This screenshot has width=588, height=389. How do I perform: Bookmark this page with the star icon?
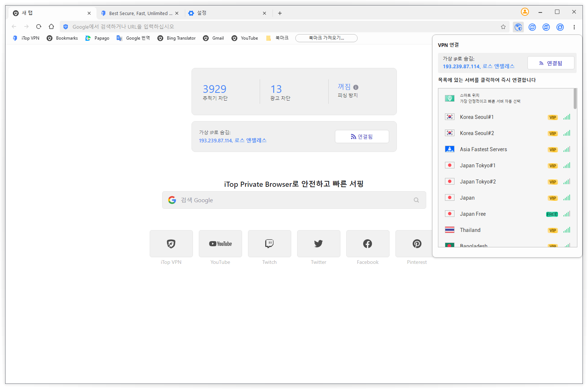(x=503, y=27)
